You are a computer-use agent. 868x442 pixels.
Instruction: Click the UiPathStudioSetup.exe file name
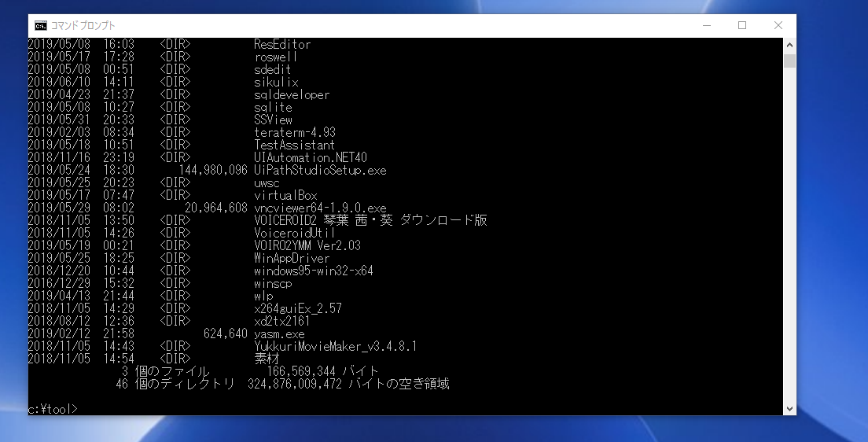[x=320, y=171]
